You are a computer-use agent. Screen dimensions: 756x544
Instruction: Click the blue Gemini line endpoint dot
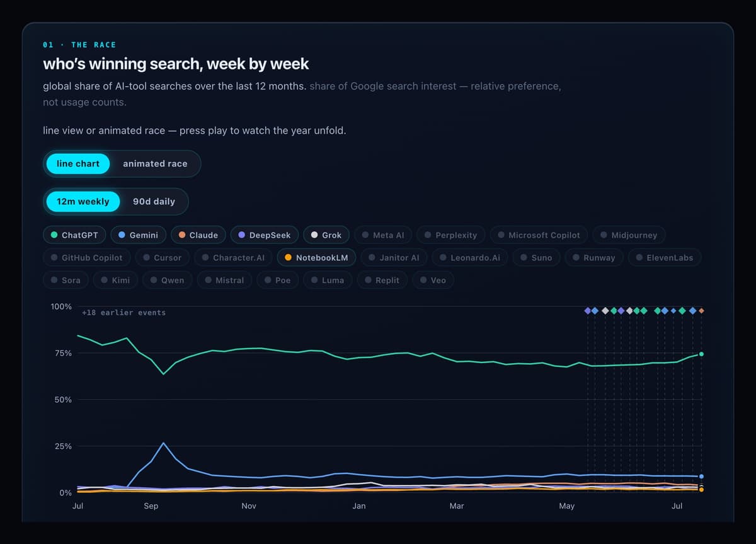701,477
